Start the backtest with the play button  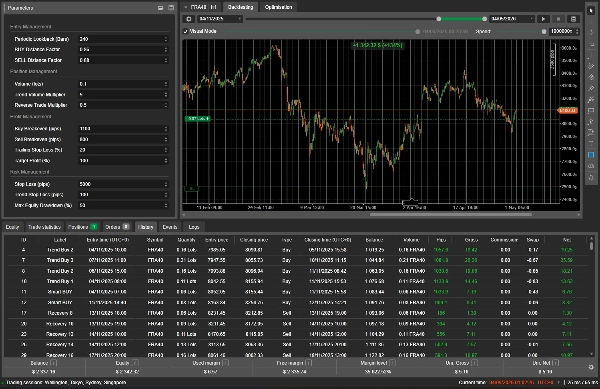click(543, 19)
